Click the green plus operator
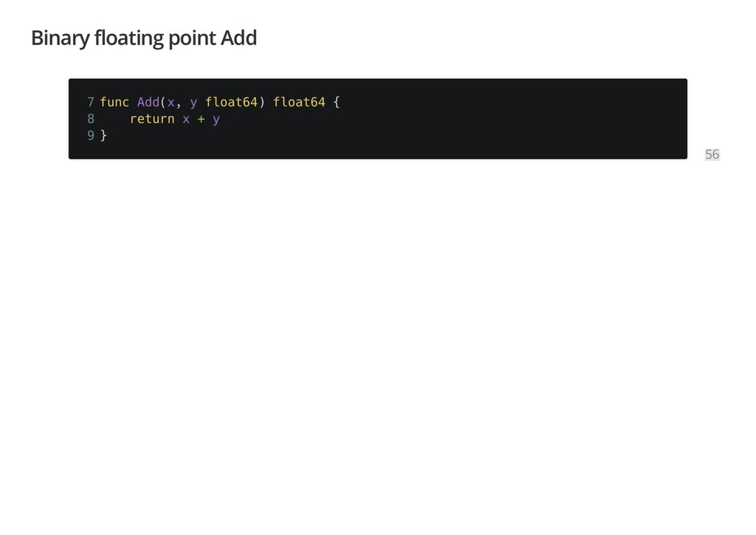The image size is (756, 535). (x=201, y=119)
